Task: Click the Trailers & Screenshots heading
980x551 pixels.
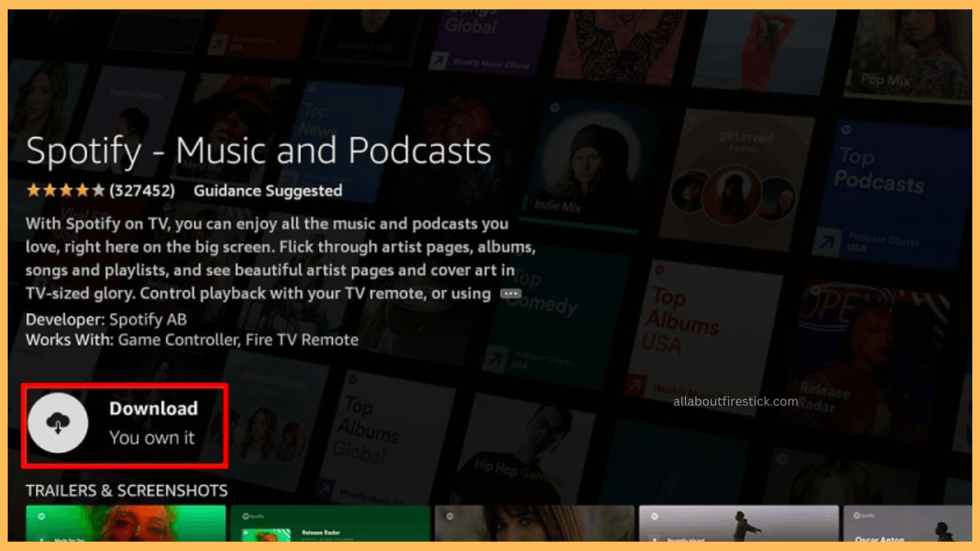Action: (126, 491)
